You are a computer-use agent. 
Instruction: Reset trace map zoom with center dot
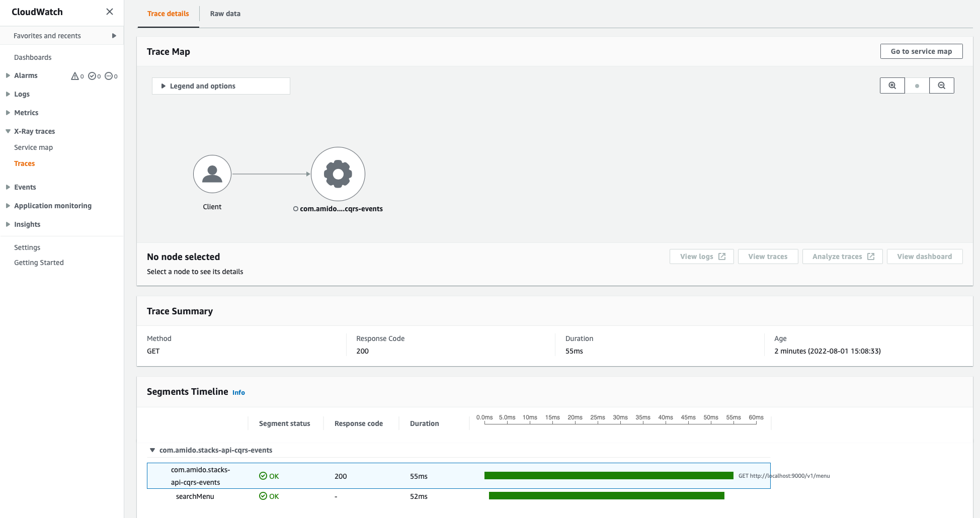coord(917,86)
